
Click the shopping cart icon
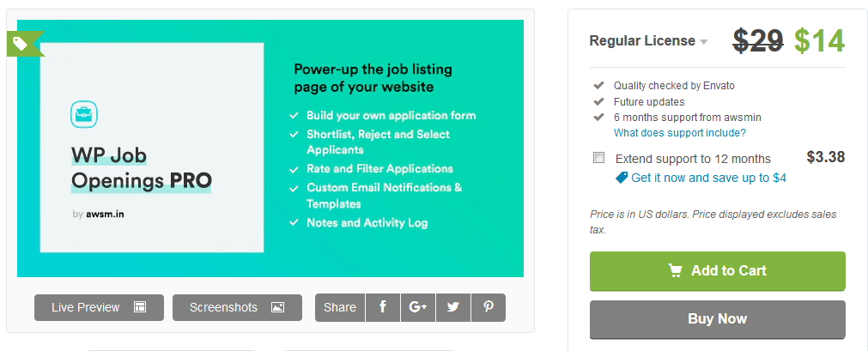click(x=676, y=270)
